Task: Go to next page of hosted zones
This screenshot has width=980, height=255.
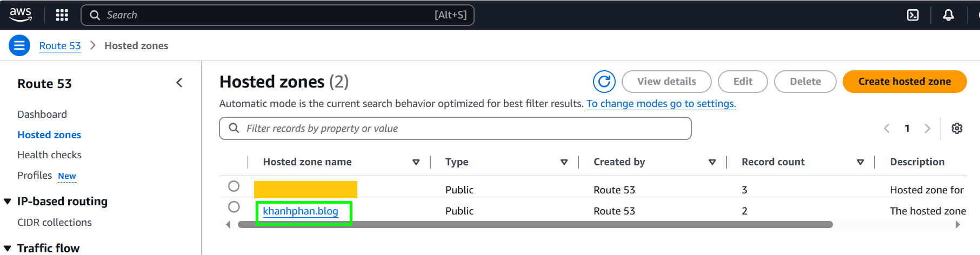Action: click(x=928, y=129)
